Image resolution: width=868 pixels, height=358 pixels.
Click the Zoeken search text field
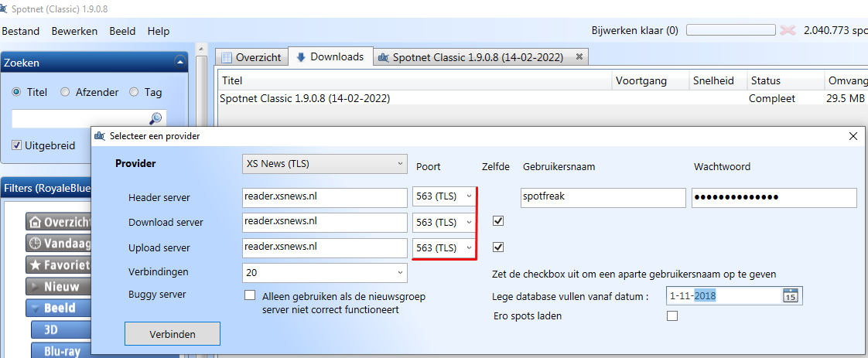pyautogui.click(x=88, y=118)
